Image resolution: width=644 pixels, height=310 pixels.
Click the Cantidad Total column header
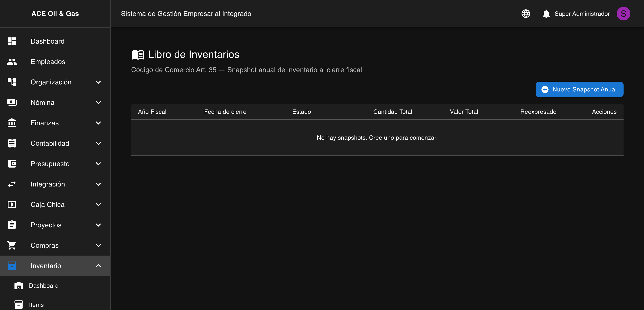click(392, 112)
